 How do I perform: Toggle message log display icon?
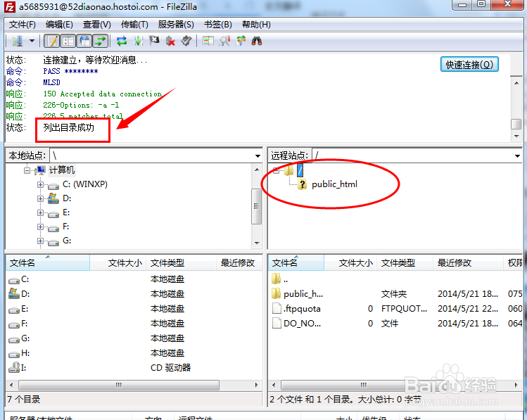[52, 42]
